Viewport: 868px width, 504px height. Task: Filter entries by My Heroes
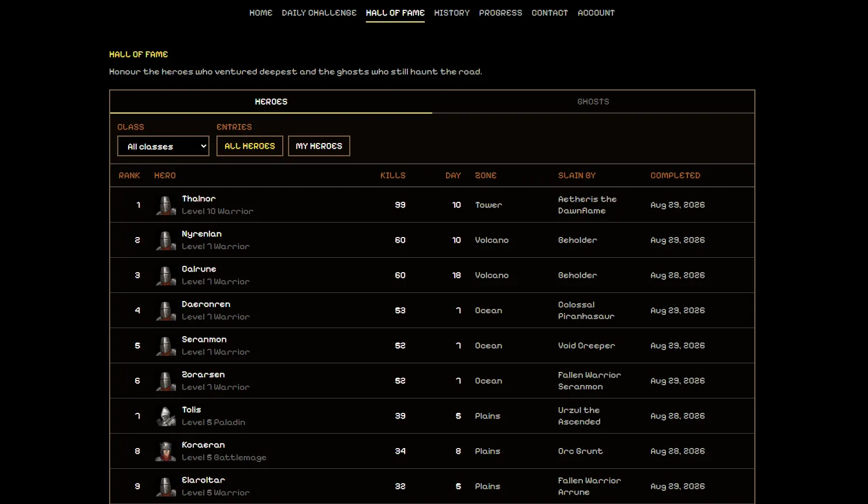319,146
